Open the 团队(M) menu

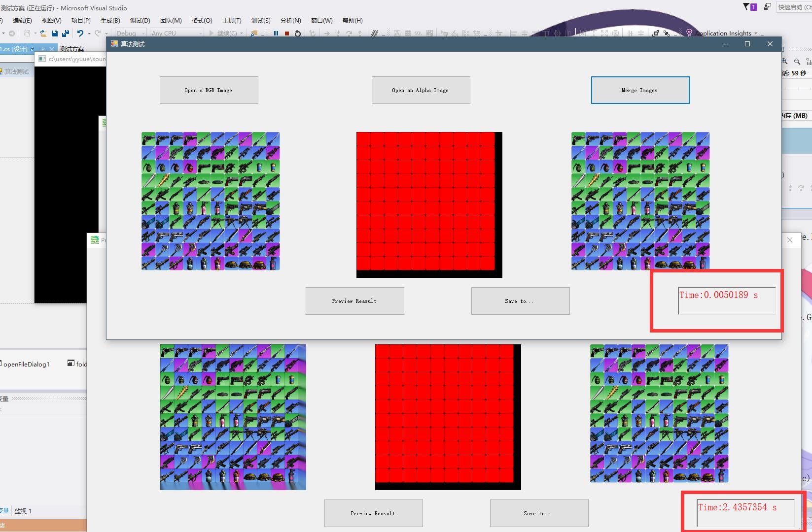click(171, 20)
